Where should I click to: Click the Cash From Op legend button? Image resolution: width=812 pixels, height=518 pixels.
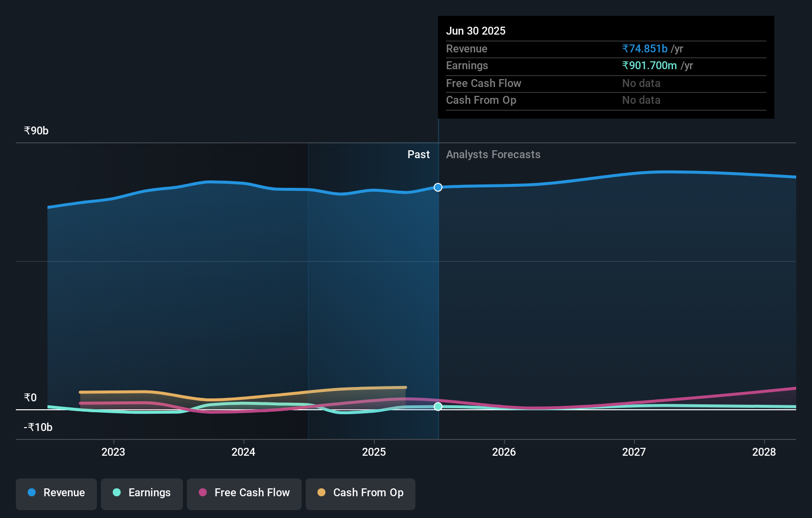pos(360,493)
